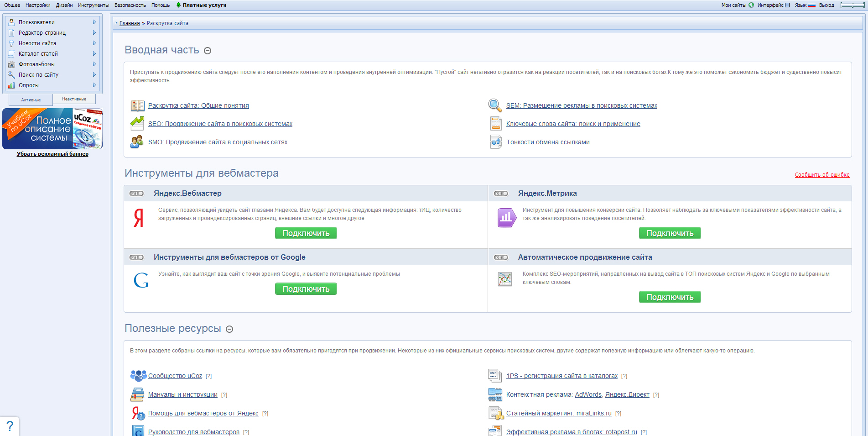Click Подключить under Инструменты для вебмастеров от Google
This screenshot has height=436, width=868.
[x=306, y=289]
